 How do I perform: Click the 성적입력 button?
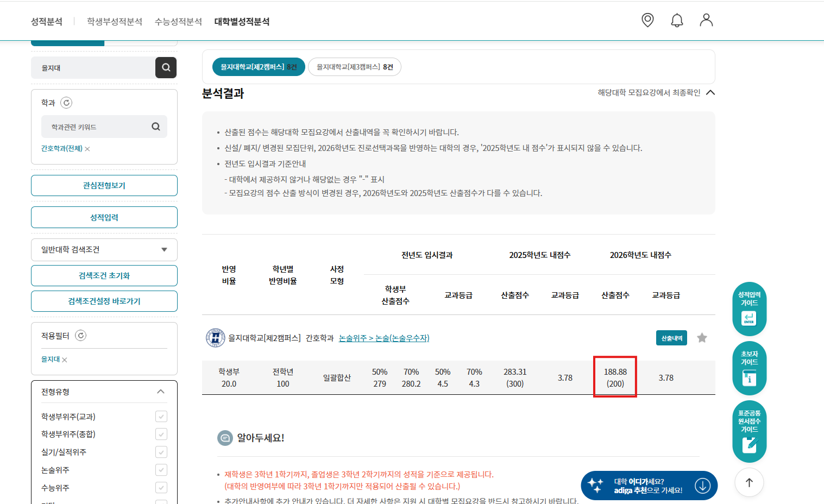point(104,217)
